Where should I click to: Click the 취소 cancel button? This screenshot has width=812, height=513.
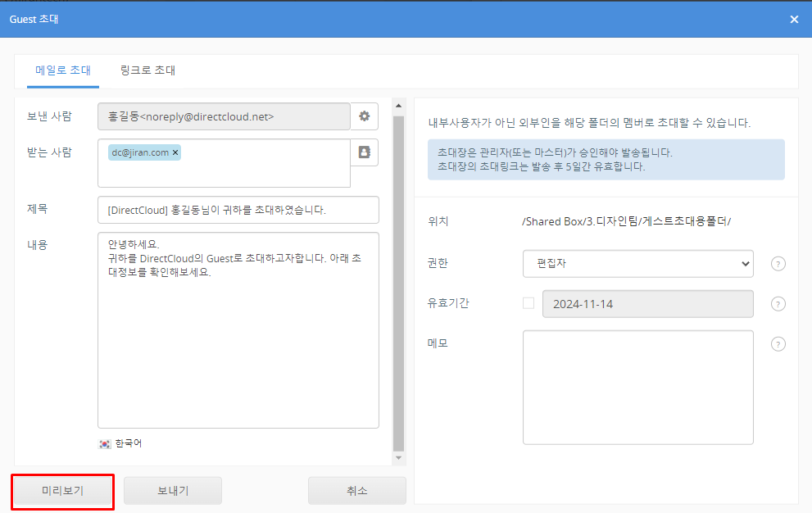pos(356,491)
